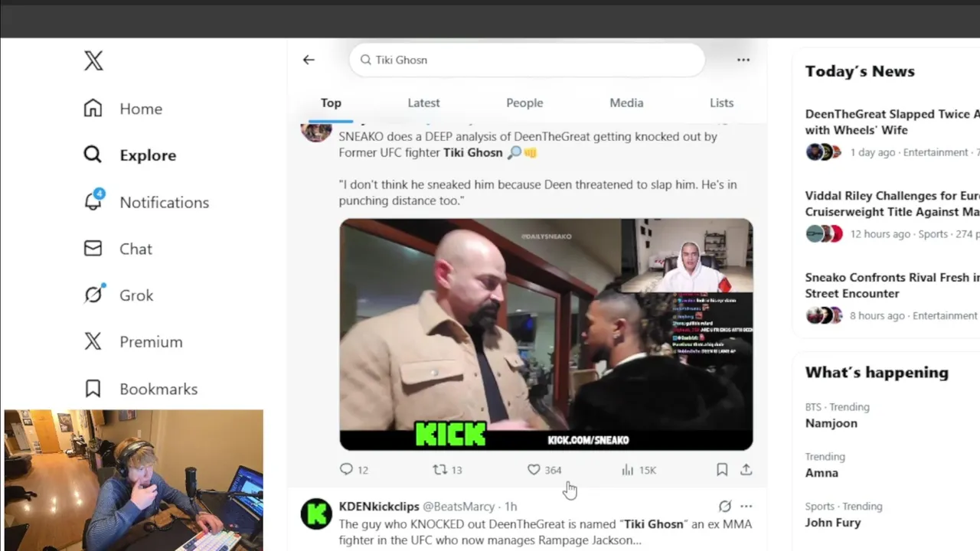Screen dimensions: 980x551
Task: Open the SNEAKO DEEP analysis post text
Action: [538, 168]
